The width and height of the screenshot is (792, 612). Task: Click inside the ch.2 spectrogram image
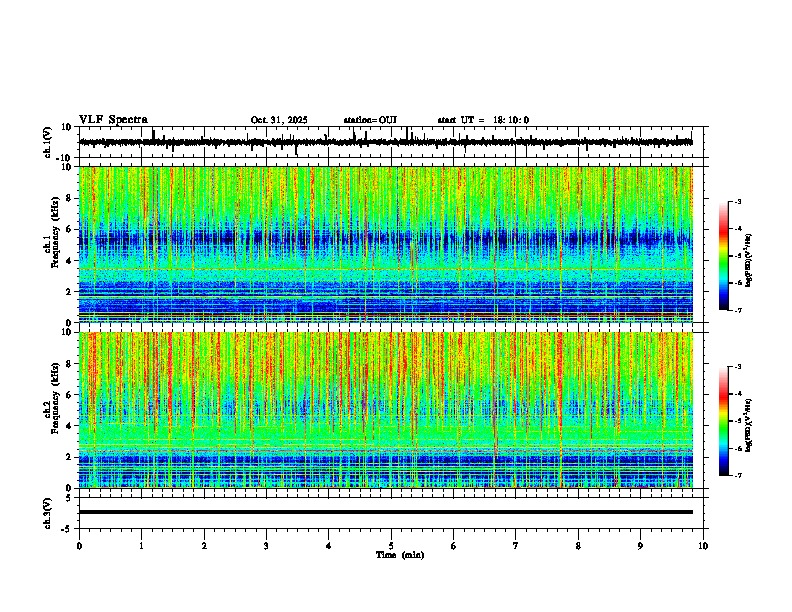coord(386,410)
